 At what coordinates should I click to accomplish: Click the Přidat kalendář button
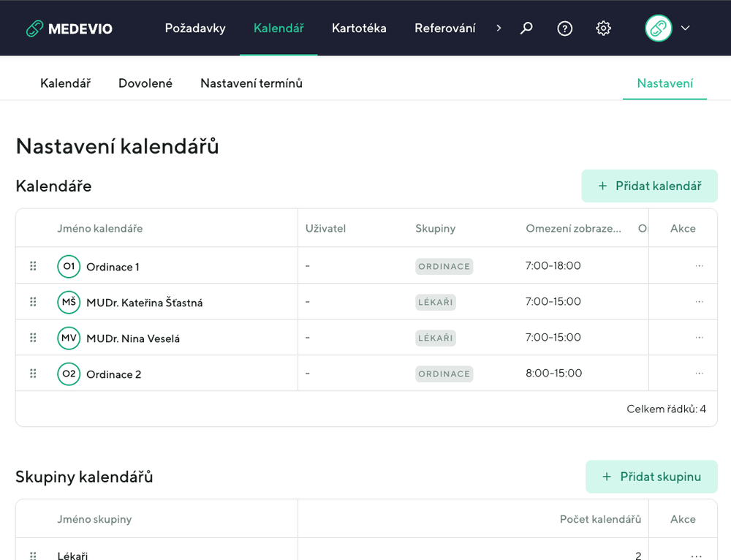649,186
